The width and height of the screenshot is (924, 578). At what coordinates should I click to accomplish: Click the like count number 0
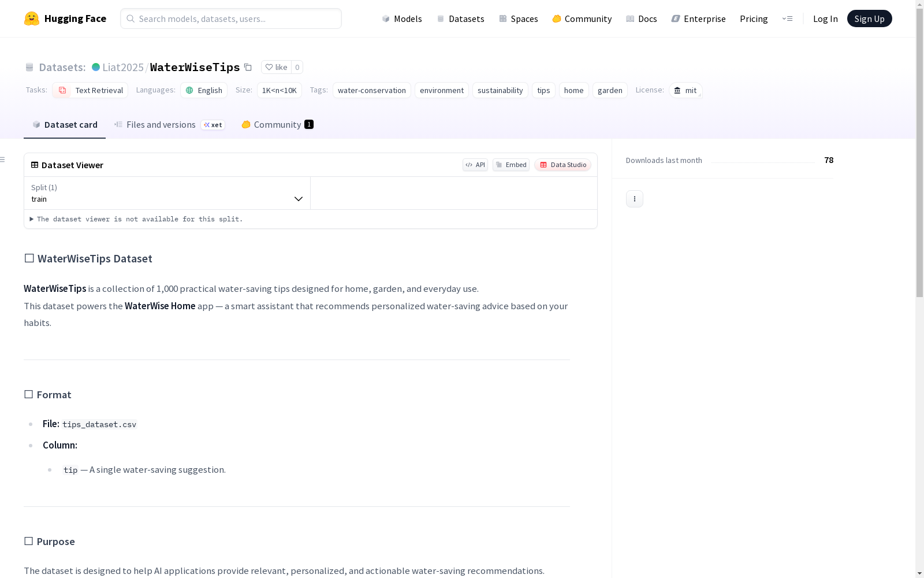pyautogui.click(x=297, y=67)
